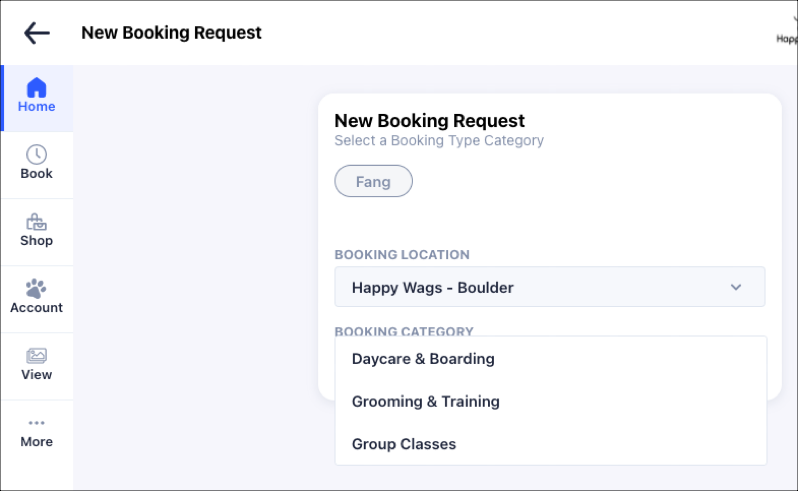Click the Happy Wags logo at top right

(x=787, y=33)
